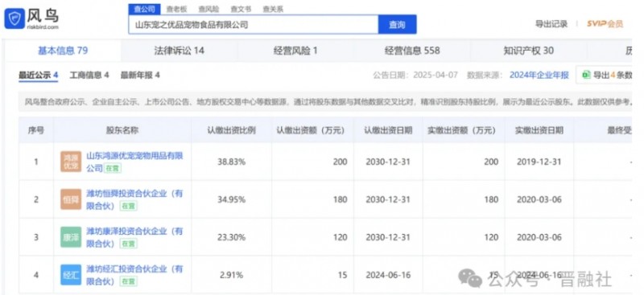The width and height of the screenshot is (644, 295).
Task: Select the 查关系 search tab
Action: click(273, 9)
